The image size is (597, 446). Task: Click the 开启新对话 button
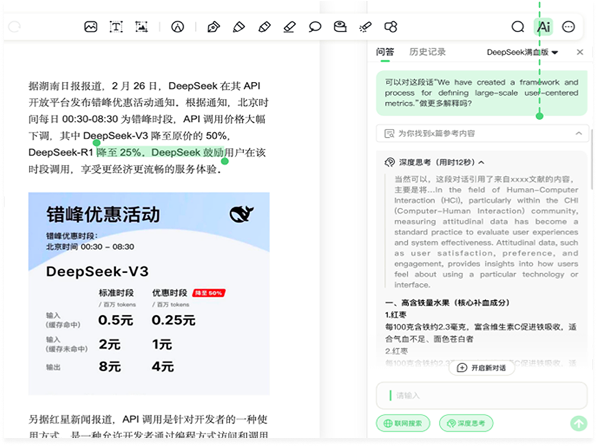482,368
